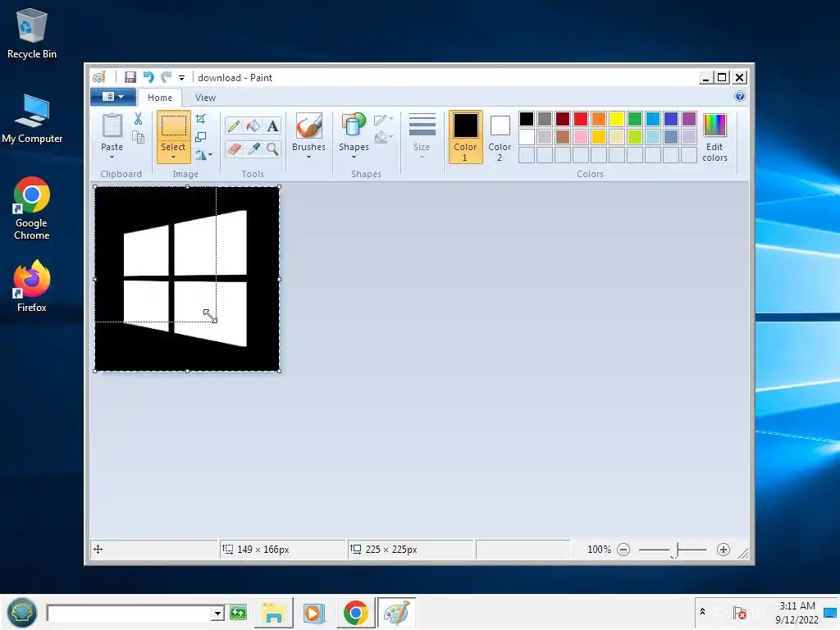The height and width of the screenshot is (630, 840).
Task: Open Paint Help question mark icon
Action: click(x=740, y=97)
